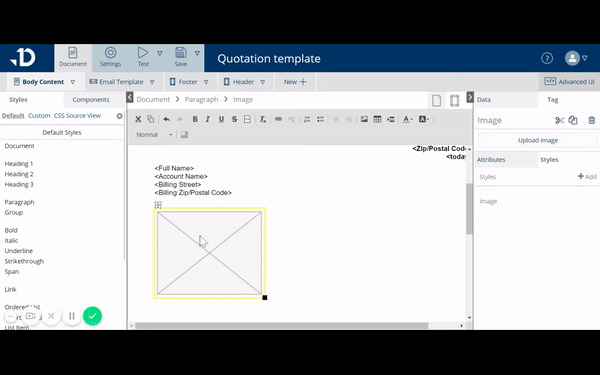Insert a link with the chain icon
This screenshot has width=600, height=375.
coord(278,119)
